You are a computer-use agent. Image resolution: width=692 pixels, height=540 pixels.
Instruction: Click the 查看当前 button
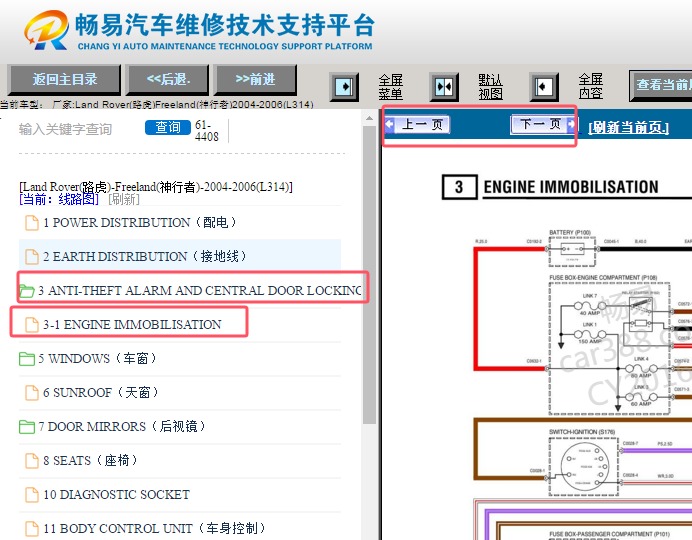(661, 85)
